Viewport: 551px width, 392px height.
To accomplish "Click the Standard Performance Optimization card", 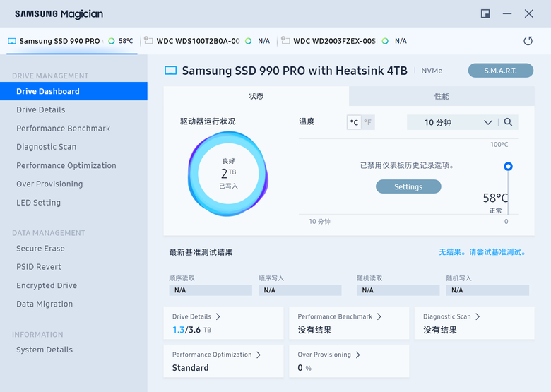I will click(223, 361).
